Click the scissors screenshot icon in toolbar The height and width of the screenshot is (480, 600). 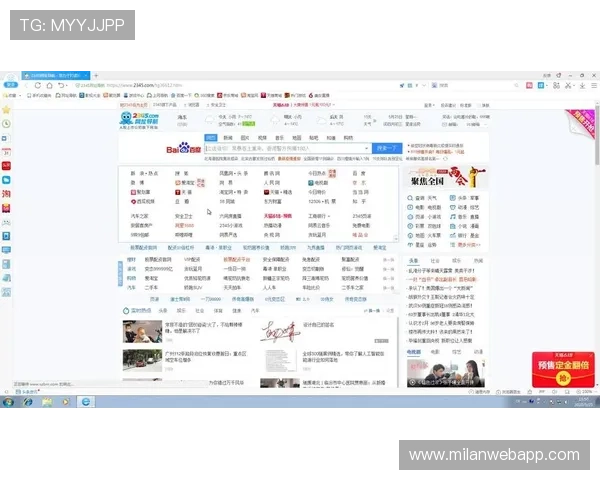(x=568, y=85)
